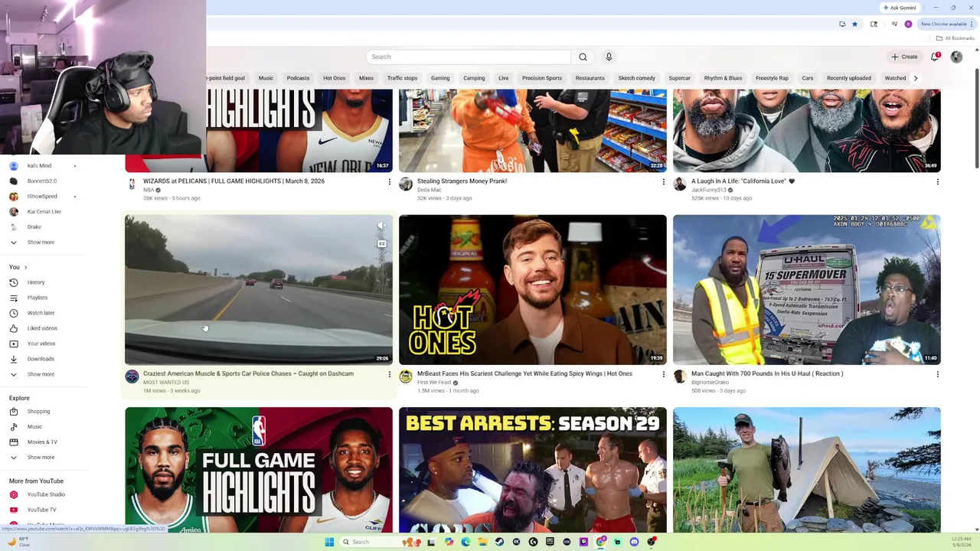Open Steam from the taskbar
Screen dimensions: 980x551
499,542
